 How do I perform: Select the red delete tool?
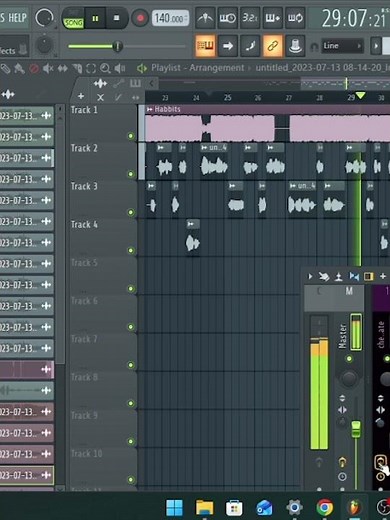pos(34,69)
